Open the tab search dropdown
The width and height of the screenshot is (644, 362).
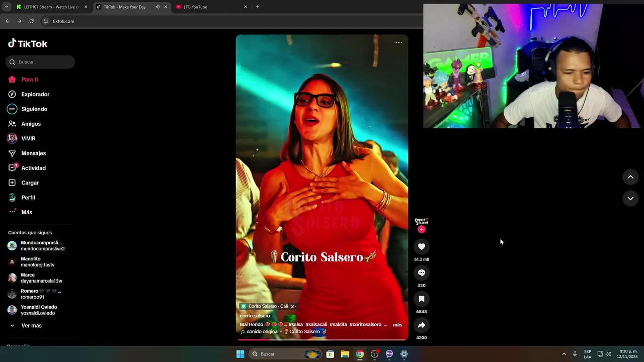point(6,7)
